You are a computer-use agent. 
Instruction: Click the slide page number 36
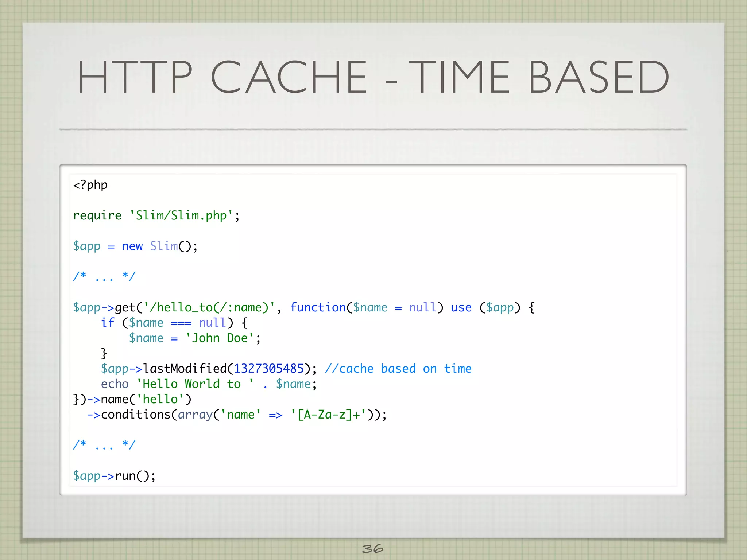tap(373, 549)
